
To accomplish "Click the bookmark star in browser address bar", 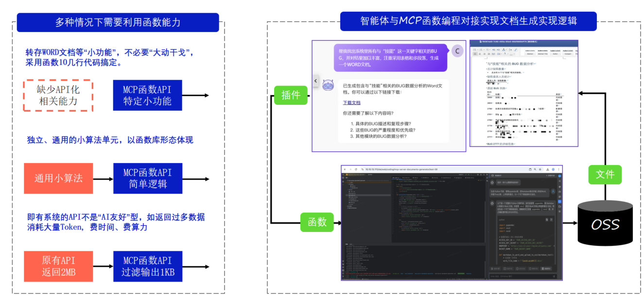I will click(x=540, y=169).
